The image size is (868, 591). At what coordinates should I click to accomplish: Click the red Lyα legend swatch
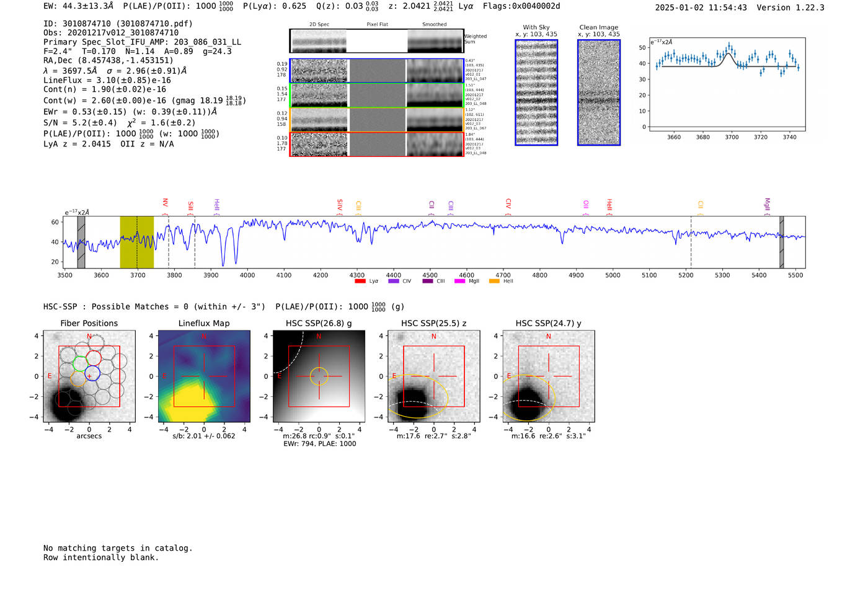(x=360, y=281)
